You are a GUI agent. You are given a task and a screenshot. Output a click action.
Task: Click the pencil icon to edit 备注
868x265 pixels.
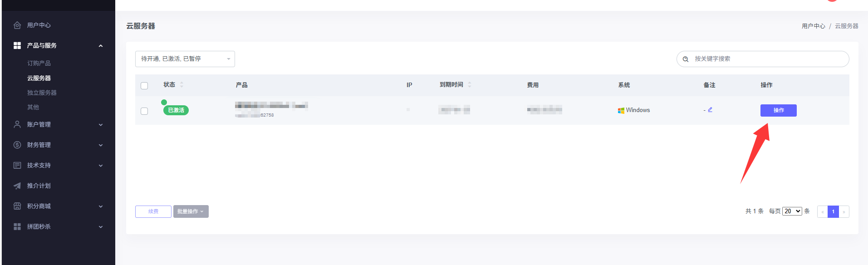(710, 110)
